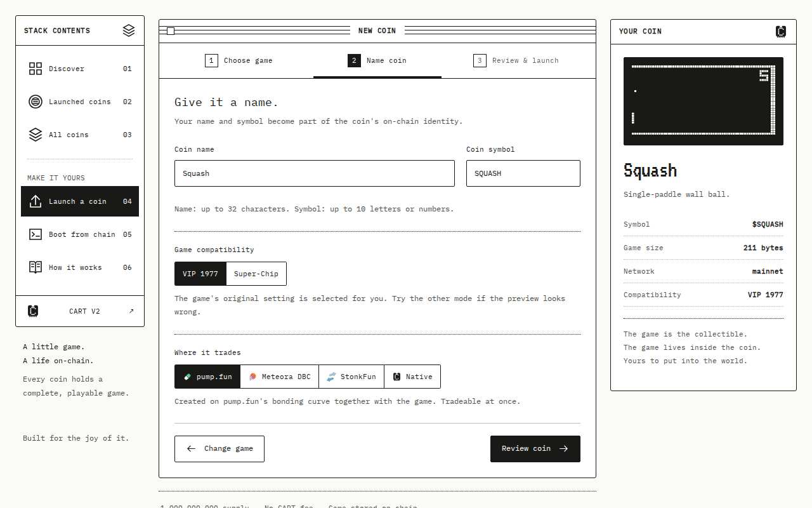Click the small square in New Coin title bar
The height and width of the screenshot is (508, 812).
coord(171,30)
